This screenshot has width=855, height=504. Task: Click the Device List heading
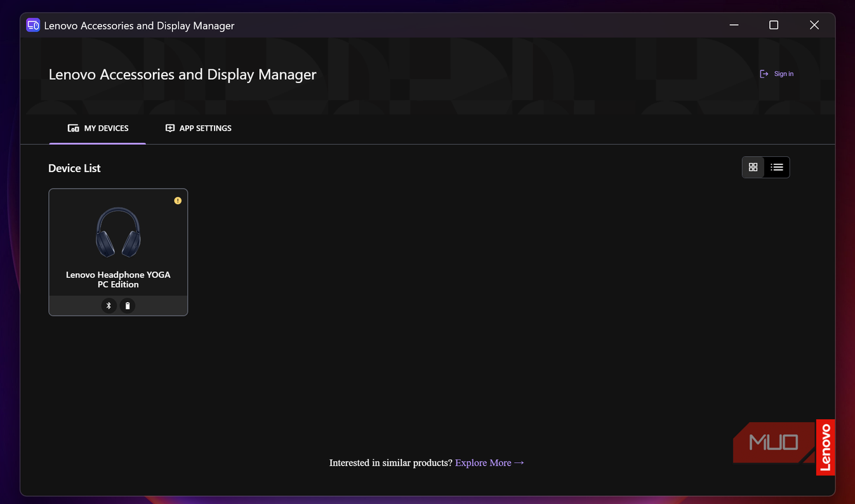tap(74, 168)
